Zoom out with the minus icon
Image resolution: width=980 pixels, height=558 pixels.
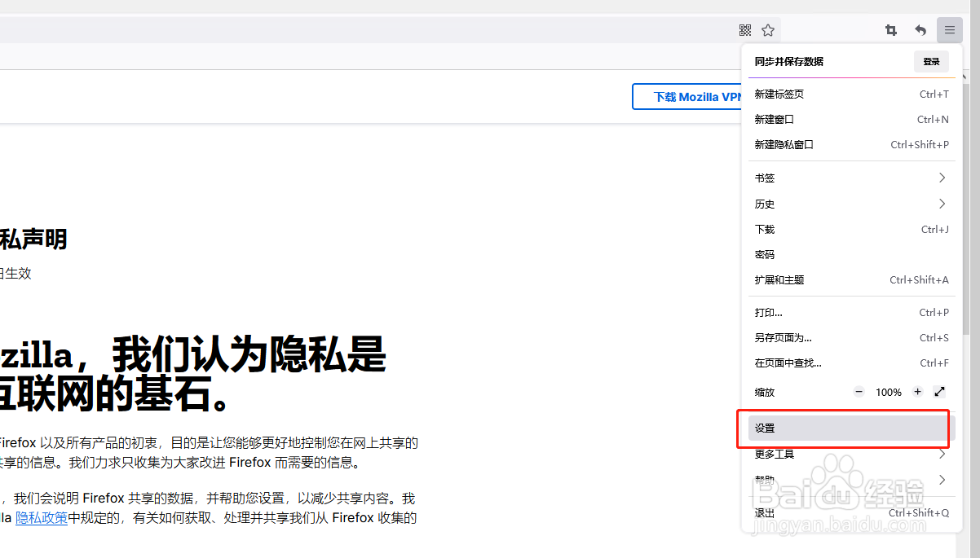pos(859,392)
